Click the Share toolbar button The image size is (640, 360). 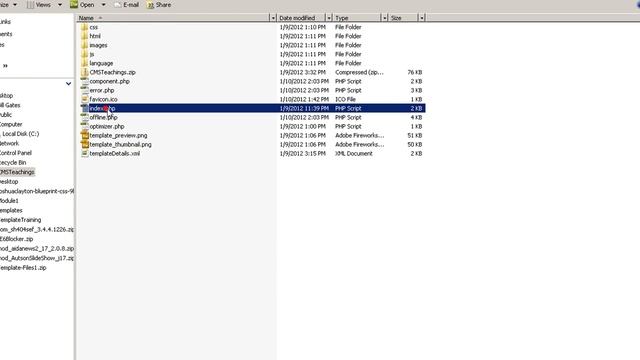pyautogui.click(x=159, y=5)
